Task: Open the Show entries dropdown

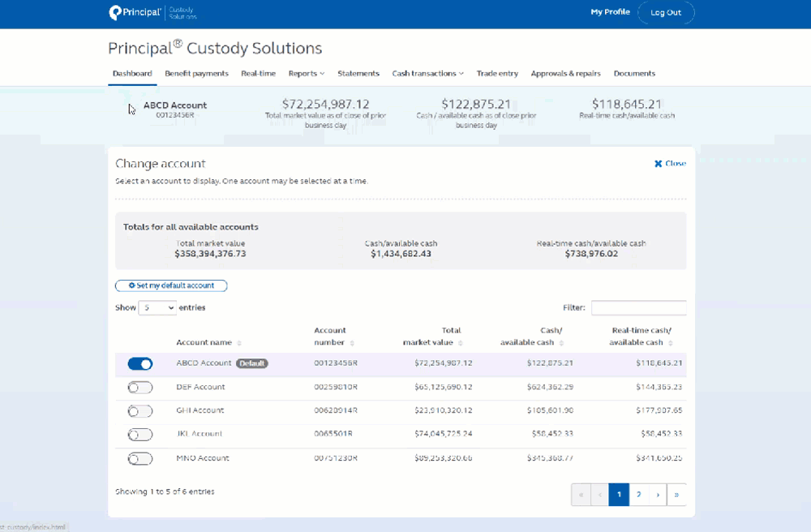Action: click(x=157, y=307)
